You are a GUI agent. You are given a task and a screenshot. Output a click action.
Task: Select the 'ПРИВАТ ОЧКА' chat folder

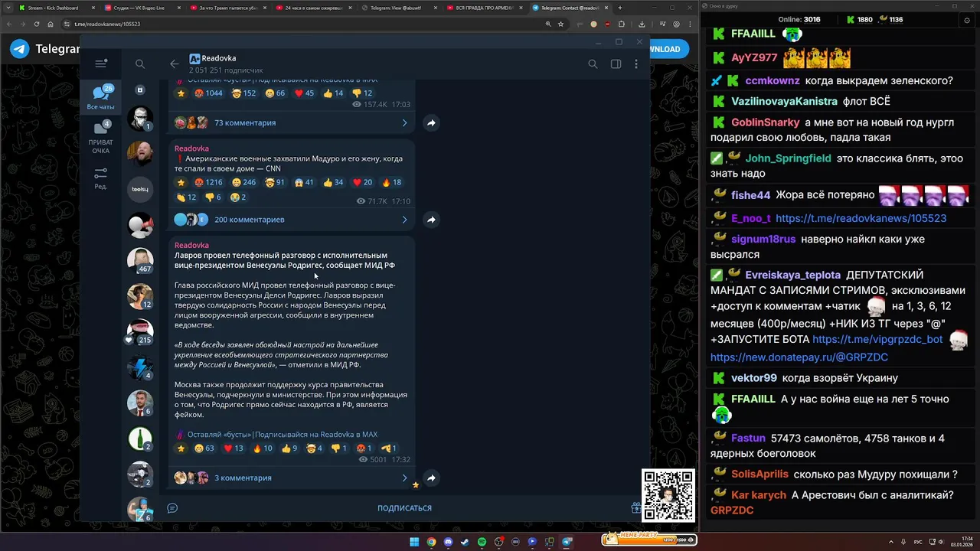[101, 137]
